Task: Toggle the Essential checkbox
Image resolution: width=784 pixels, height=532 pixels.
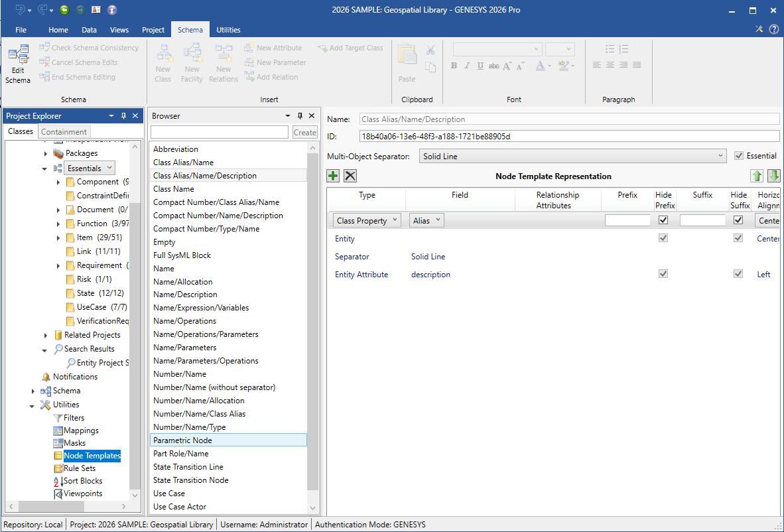Action: [740, 156]
